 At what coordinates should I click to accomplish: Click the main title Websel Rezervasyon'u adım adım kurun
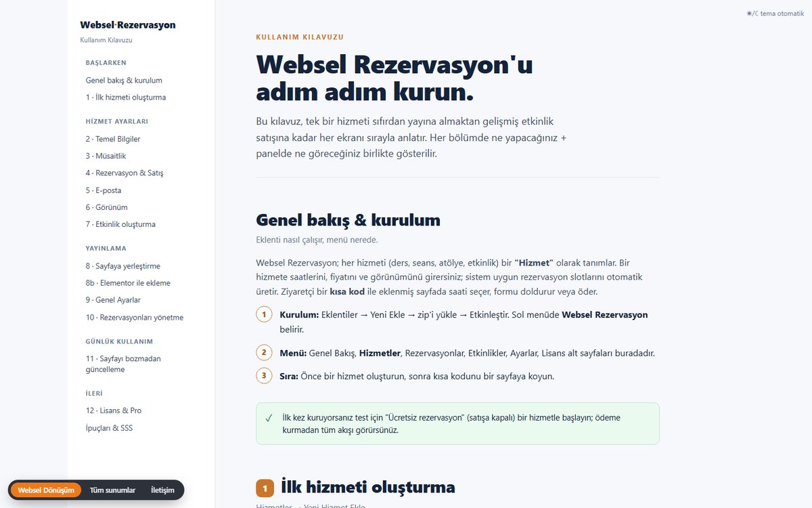coord(394,77)
